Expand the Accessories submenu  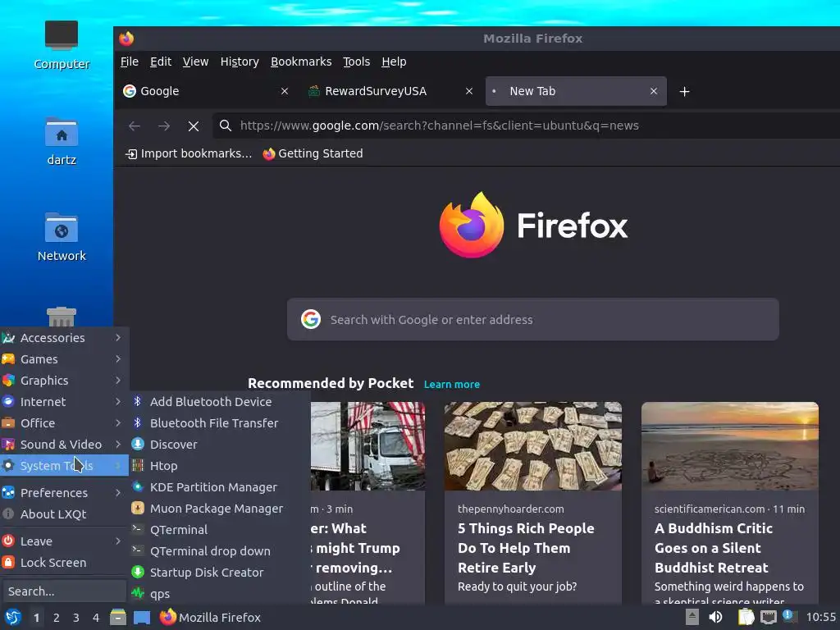[x=64, y=337]
